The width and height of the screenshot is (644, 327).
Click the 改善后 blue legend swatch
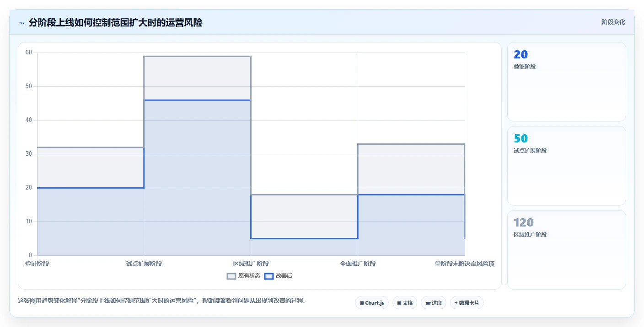269,276
